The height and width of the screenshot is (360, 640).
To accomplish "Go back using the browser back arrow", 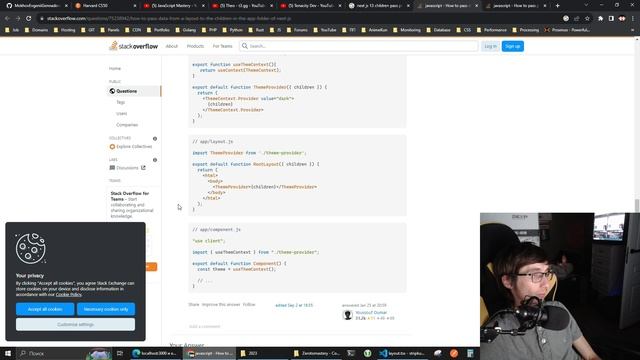I will (x=7, y=18).
